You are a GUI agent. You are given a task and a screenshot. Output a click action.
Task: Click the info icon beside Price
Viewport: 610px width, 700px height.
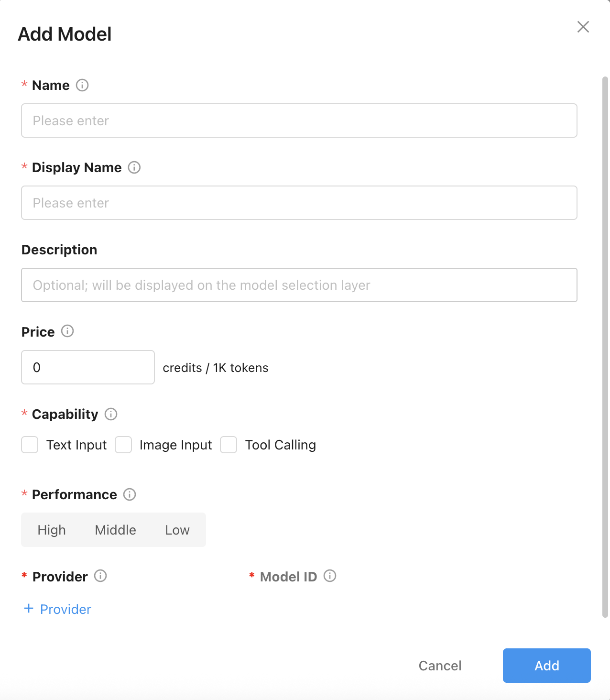(67, 331)
